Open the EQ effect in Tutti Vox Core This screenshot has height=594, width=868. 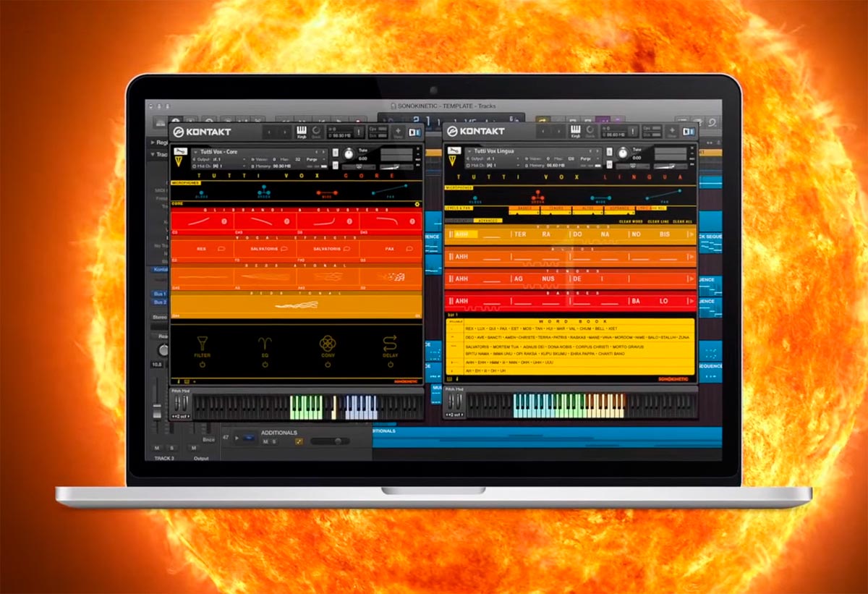coord(265,346)
